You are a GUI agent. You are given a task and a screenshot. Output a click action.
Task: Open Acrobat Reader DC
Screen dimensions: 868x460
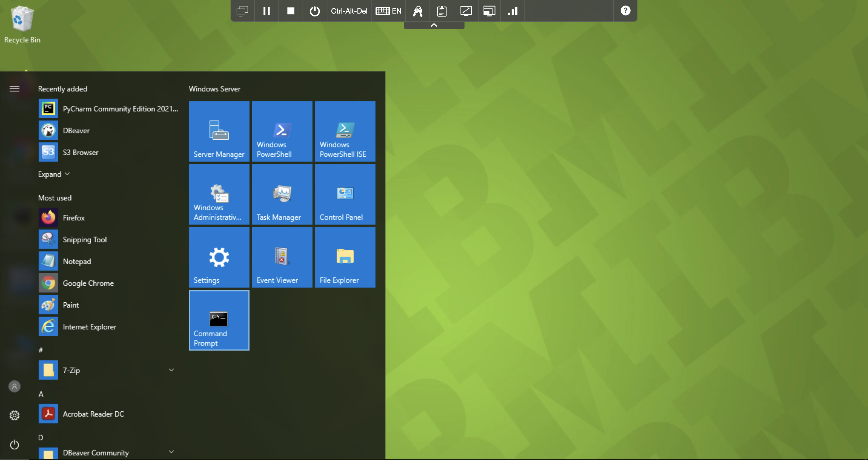(x=108, y=414)
